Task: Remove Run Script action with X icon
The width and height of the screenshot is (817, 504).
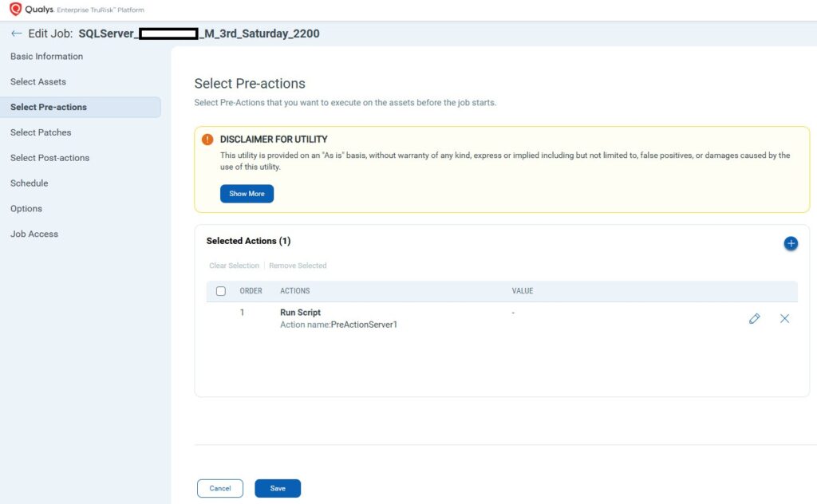Action: (784, 318)
